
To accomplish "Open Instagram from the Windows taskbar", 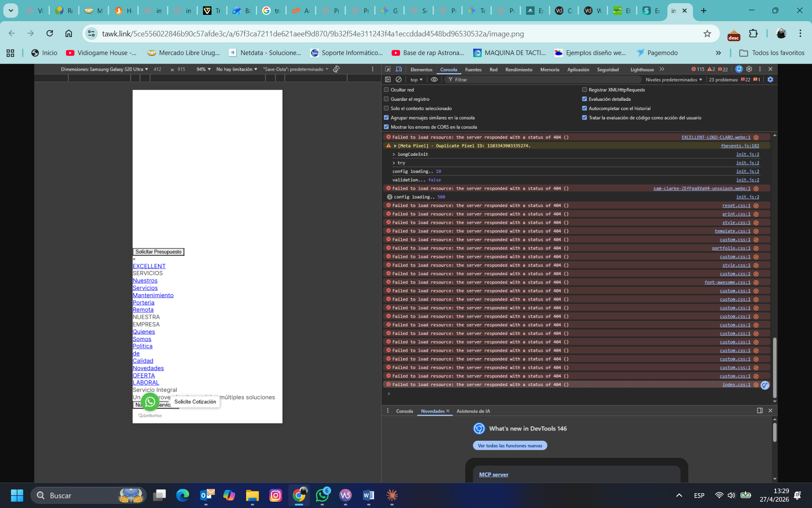I will tap(275, 495).
